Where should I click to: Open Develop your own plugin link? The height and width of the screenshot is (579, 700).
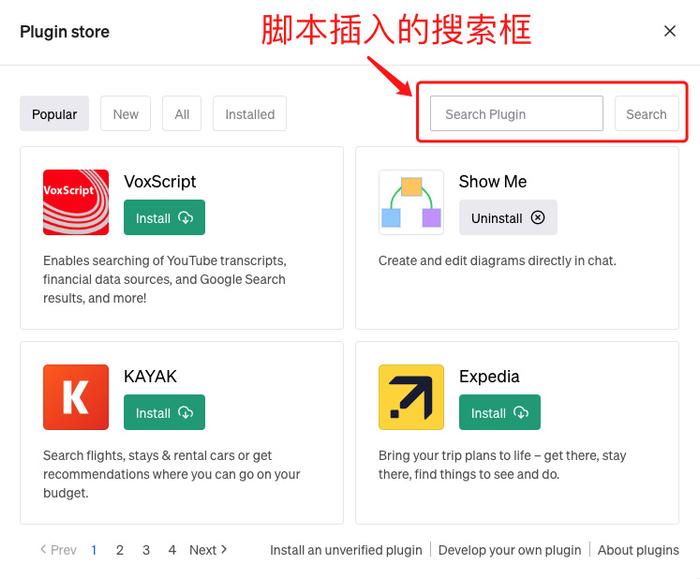pyautogui.click(x=510, y=550)
